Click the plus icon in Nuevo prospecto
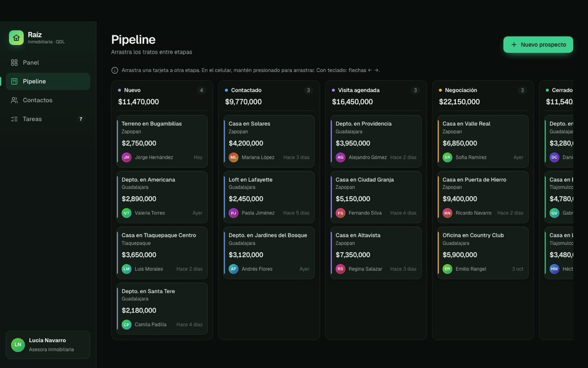The width and height of the screenshot is (588, 368). [x=514, y=45]
